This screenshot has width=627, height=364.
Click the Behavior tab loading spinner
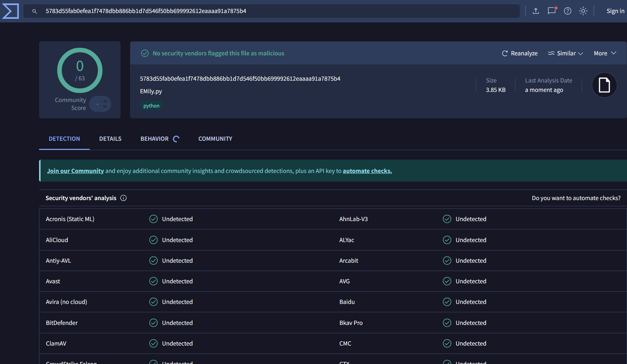coord(176,139)
